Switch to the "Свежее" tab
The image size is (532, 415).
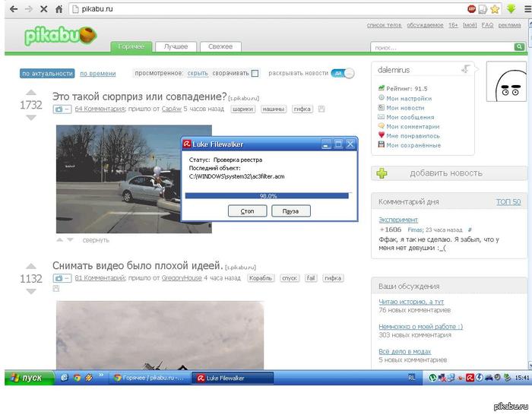(220, 47)
